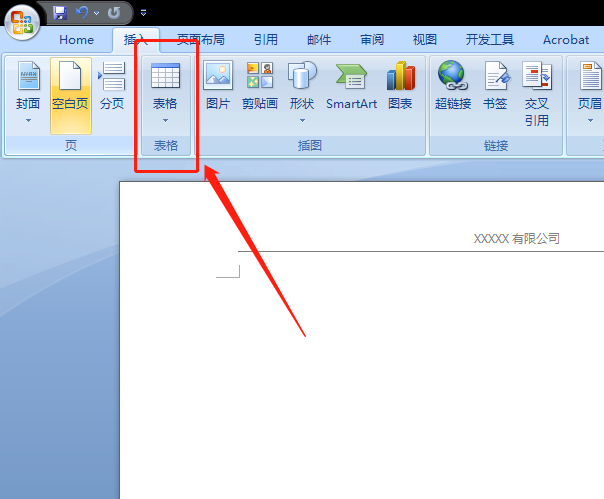
Task: Save document via quick access toolbar
Action: point(60,13)
